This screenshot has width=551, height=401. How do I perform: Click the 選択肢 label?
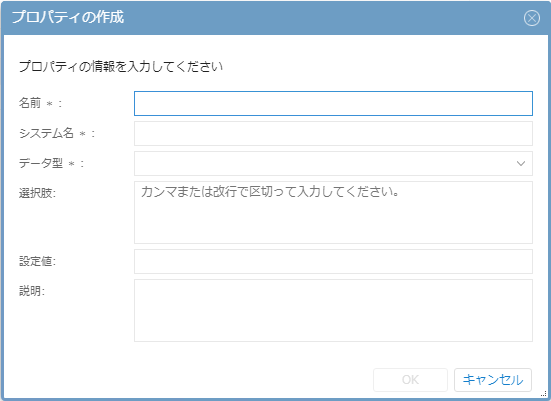37,193
